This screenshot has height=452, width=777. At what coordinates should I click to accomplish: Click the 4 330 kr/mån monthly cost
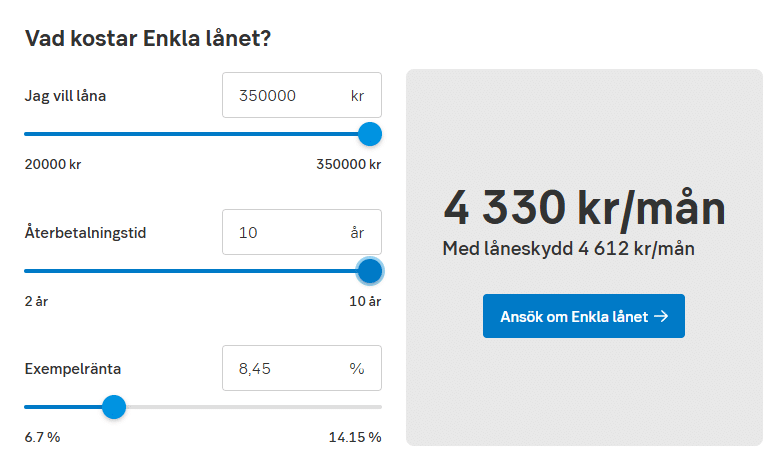coord(584,208)
